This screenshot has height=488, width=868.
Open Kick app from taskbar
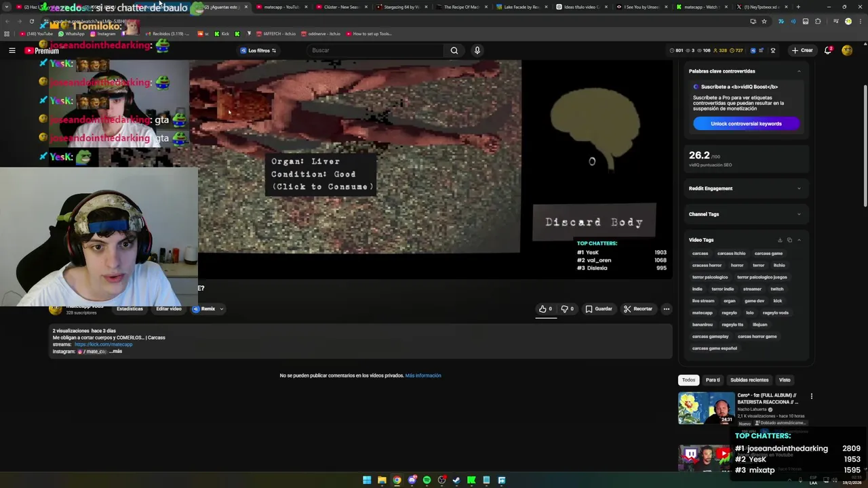pos(471,480)
